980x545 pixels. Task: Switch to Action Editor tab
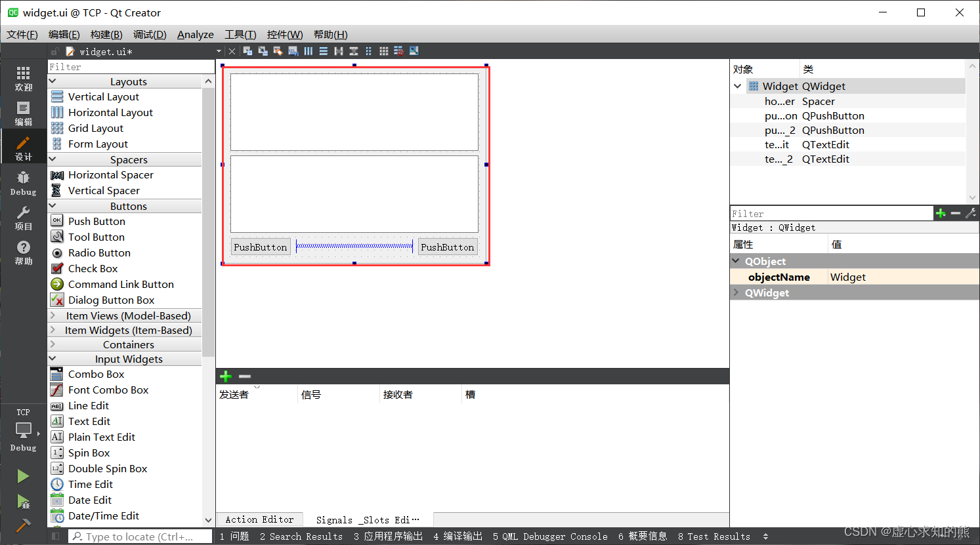pyautogui.click(x=260, y=519)
